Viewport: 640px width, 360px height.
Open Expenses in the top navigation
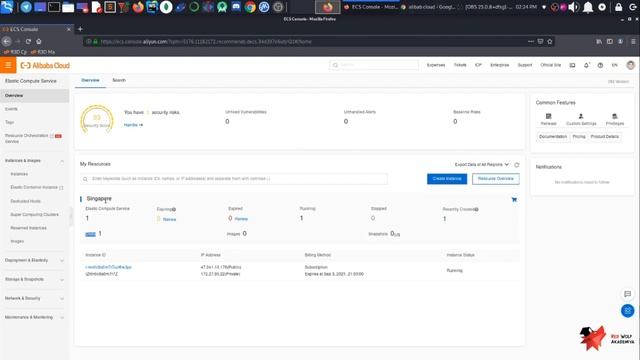coord(436,65)
